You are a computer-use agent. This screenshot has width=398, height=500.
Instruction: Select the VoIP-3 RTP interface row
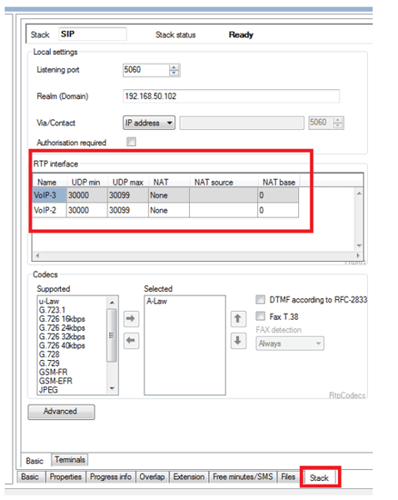coord(165,195)
